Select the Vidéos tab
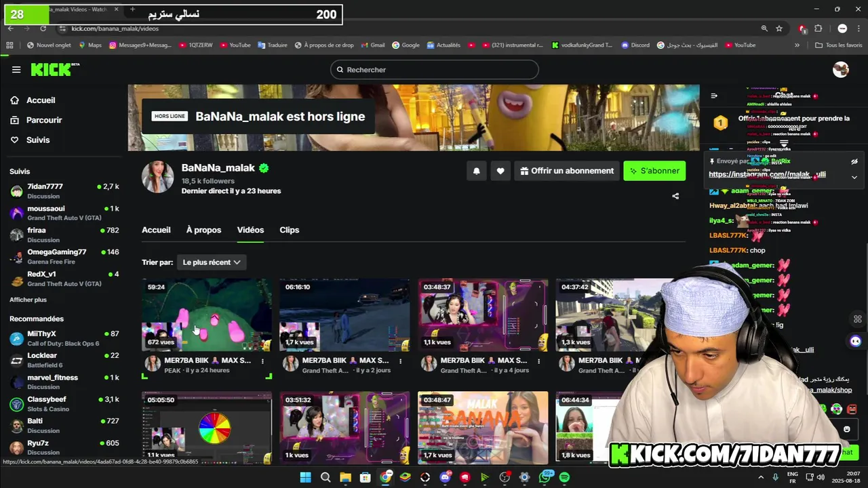 click(250, 230)
